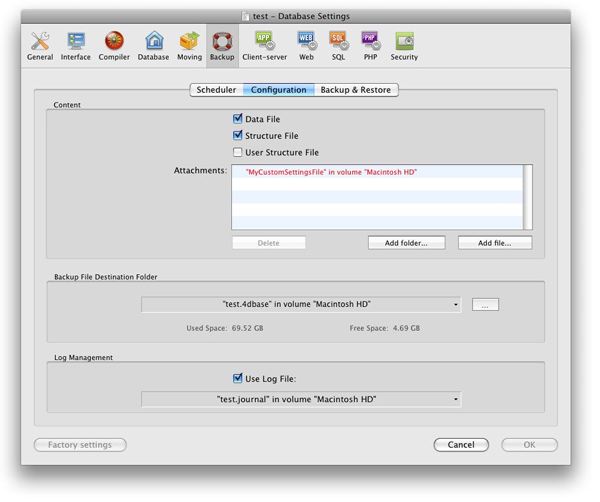Uncheck the Data File checkbox
Viewport: 600px width, 502px height.
(x=238, y=119)
